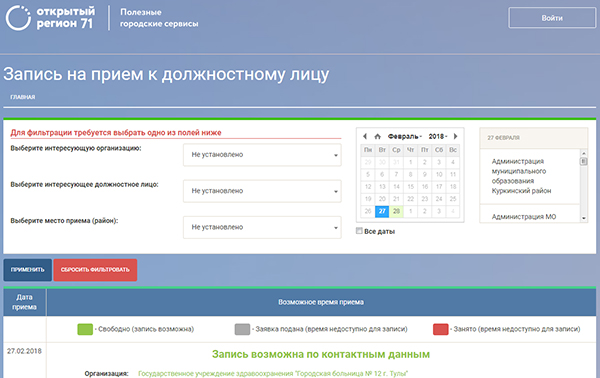The image size is (600, 378).
Task: Click the Сбросить фильтровать button
Action: 95,270
